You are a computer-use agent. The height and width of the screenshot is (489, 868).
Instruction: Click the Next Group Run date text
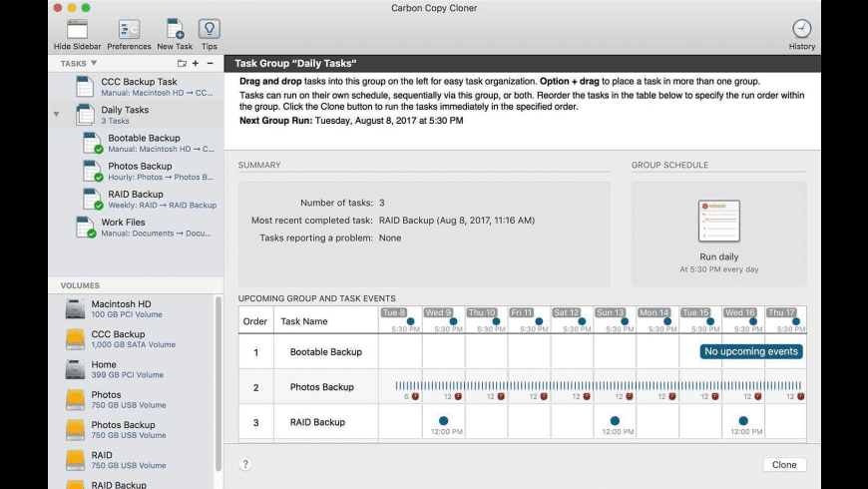pos(389,120)
